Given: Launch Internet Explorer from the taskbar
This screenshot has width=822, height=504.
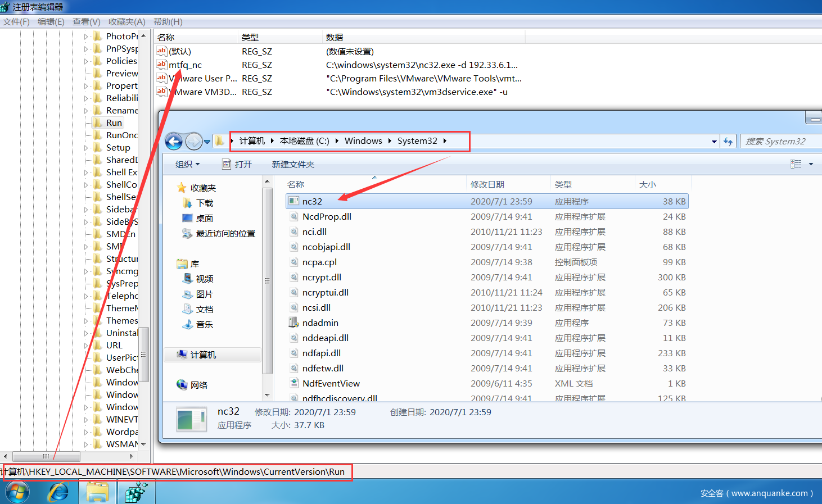Looking at the screenshot, I should coord(58,493).
